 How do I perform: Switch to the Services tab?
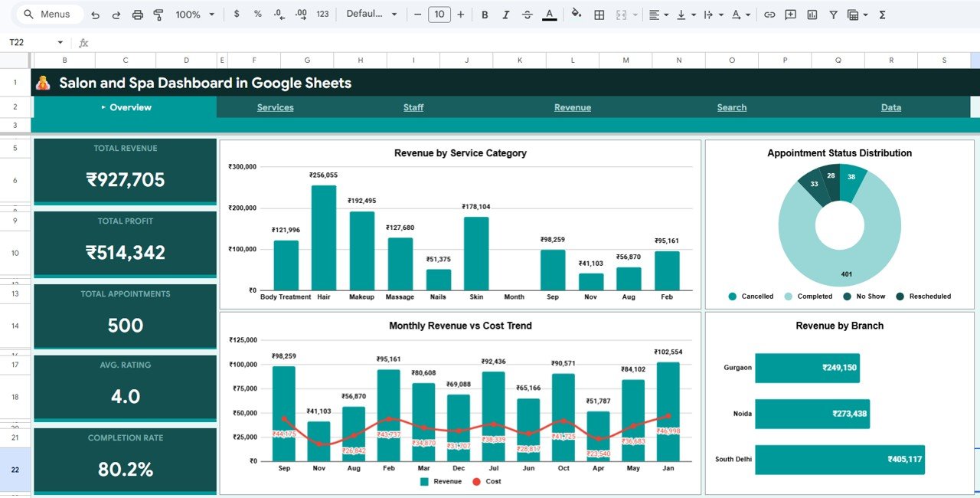tap(275, 107)
